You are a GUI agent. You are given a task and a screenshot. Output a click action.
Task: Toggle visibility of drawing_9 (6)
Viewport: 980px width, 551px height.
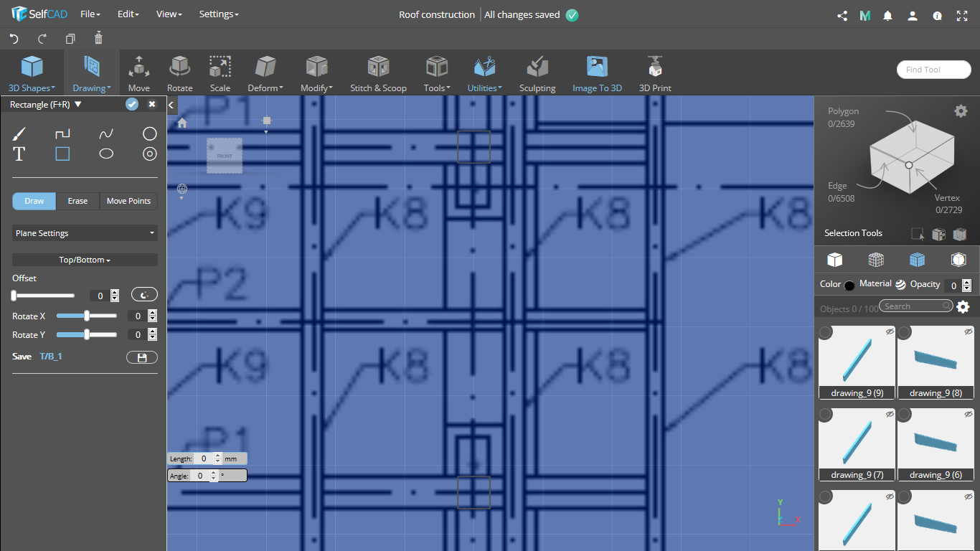pos(968,414)
